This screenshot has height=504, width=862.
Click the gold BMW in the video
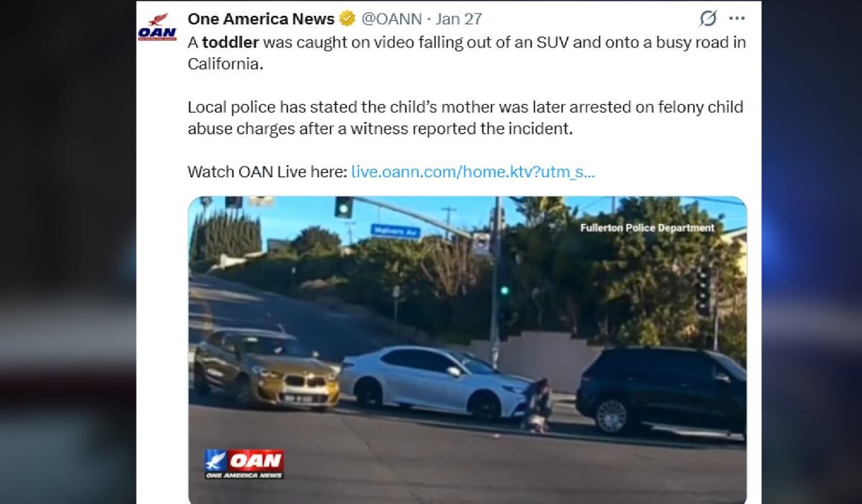click(x=266, y=369)
